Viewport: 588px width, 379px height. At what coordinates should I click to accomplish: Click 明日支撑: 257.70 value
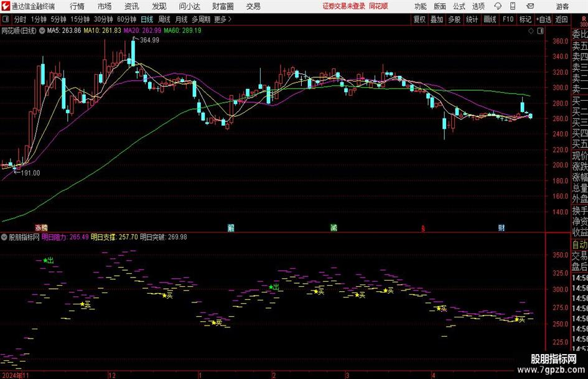tap(114, 237)
